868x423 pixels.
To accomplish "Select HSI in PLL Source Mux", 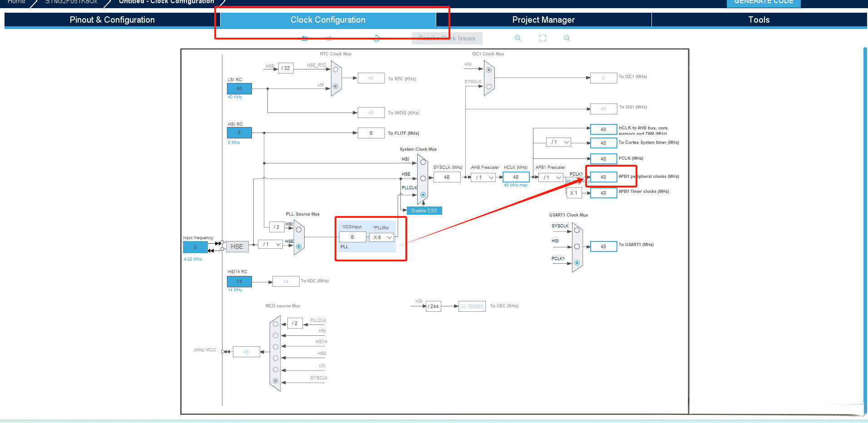I will click(x=299, y=230).
